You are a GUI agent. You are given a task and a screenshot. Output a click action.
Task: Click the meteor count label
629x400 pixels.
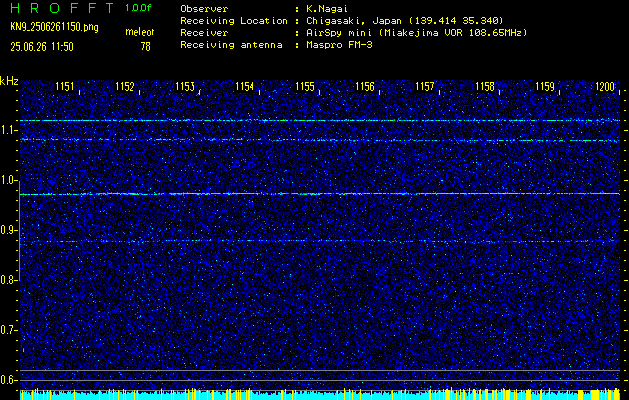(x=140, y=32)
